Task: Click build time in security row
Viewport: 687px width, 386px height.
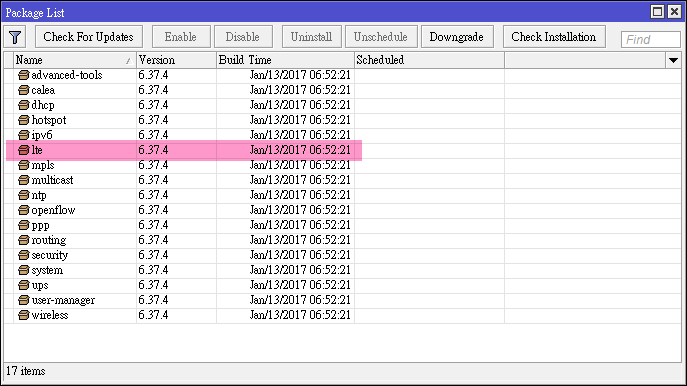Action: point(300,255)
